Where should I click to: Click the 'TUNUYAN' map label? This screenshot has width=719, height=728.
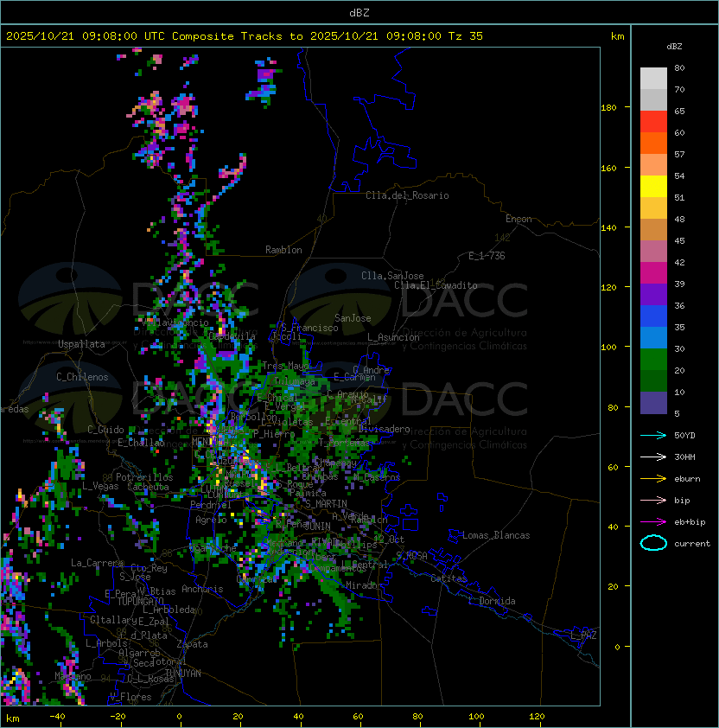[x=183, y=674]
